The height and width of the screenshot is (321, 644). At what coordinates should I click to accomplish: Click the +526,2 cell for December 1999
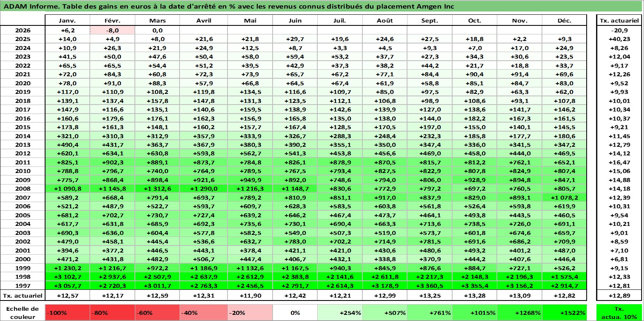[x=564, y=268]
